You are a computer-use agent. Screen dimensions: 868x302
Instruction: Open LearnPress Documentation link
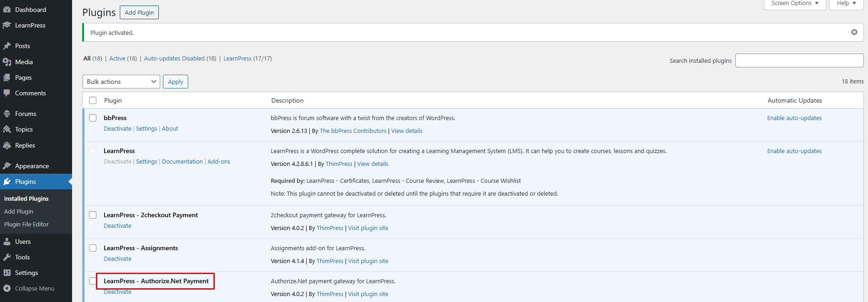tap(182, 162)
